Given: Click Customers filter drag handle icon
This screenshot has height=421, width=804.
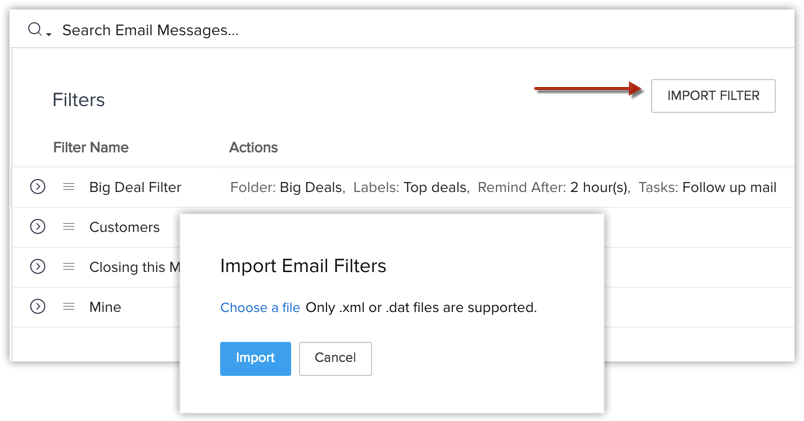Looking at the screenshot, I should click(69, 227).
